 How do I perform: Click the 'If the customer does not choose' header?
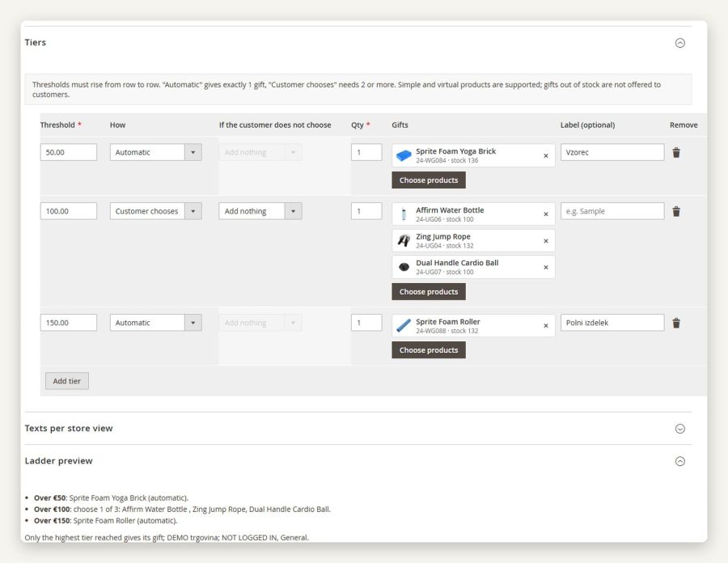tap(275, 125)
